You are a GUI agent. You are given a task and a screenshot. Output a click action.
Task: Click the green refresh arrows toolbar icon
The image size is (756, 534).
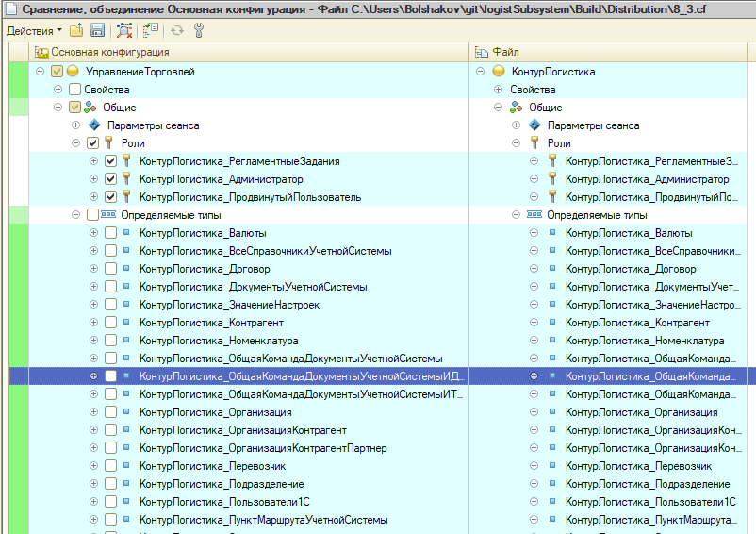coord(177,30)
